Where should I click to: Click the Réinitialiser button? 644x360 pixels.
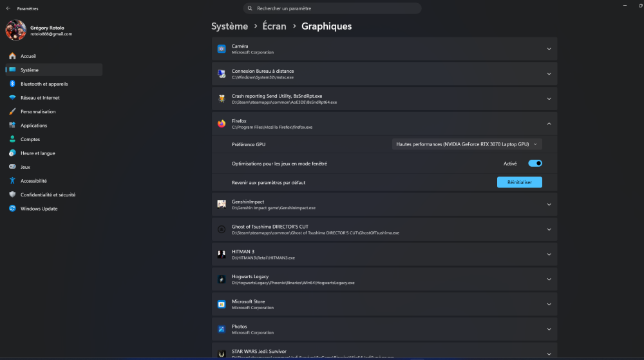coord(519,182)
